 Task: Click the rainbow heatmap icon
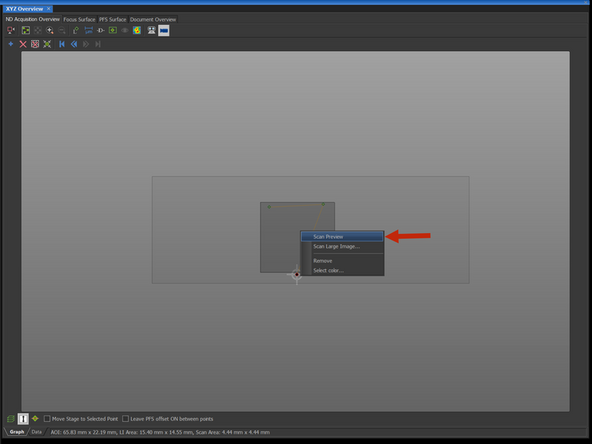[x=137, y=30]
